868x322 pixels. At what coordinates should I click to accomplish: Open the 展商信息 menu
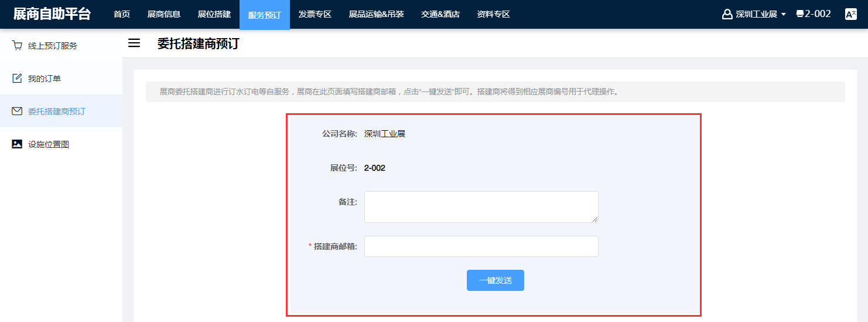click(164, 14)
